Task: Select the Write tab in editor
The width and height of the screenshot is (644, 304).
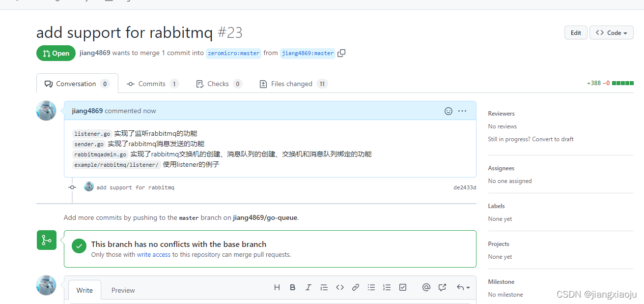Action: point(84,290)
